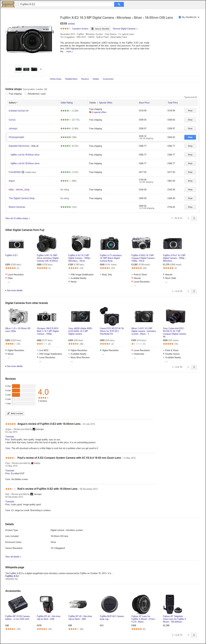Previous page of Other Fuji cameras
The image size is (206, 644).
point(188,291)
